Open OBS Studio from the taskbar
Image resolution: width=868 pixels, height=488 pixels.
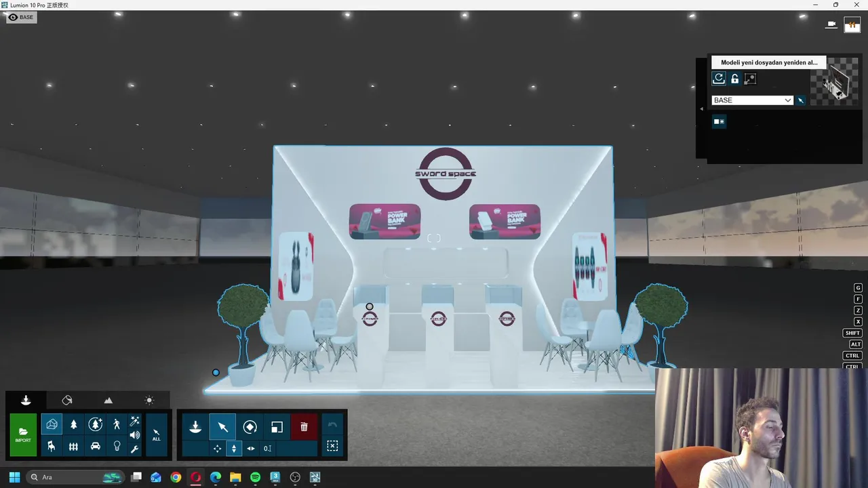(x=295, y=477)
